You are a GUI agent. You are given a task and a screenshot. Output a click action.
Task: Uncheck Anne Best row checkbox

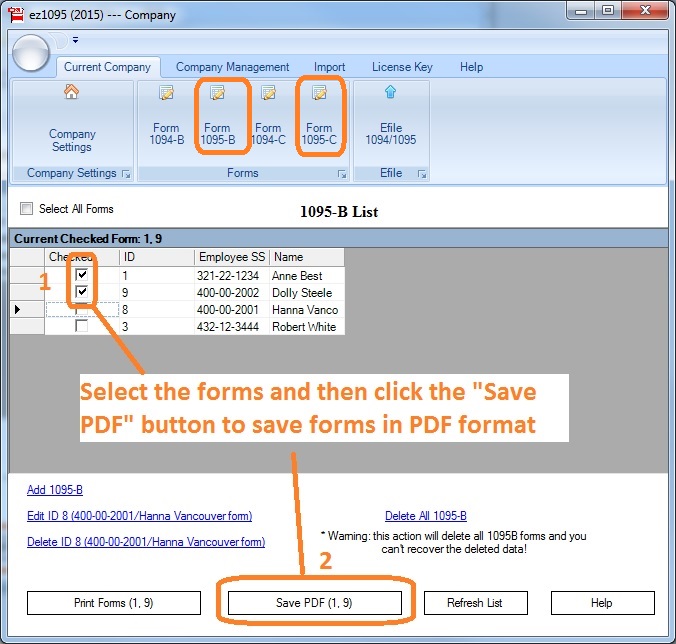click(x=81, y=275)
